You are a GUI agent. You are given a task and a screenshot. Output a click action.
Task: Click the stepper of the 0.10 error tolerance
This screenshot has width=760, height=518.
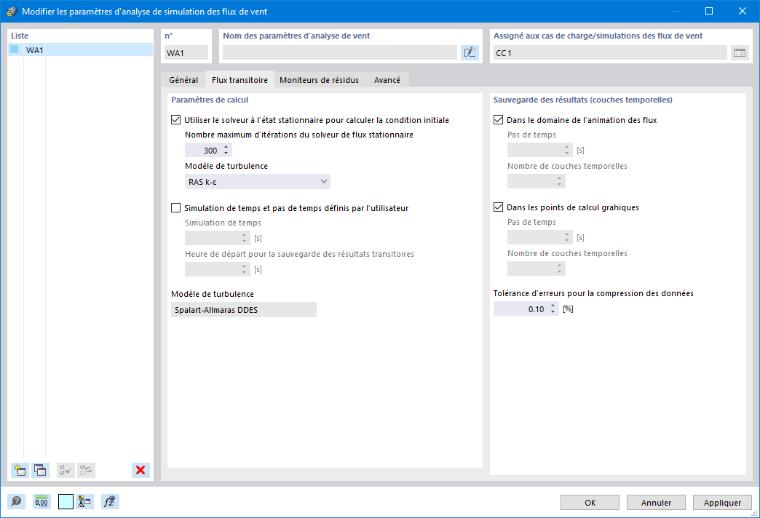click(x=553, y=309)
